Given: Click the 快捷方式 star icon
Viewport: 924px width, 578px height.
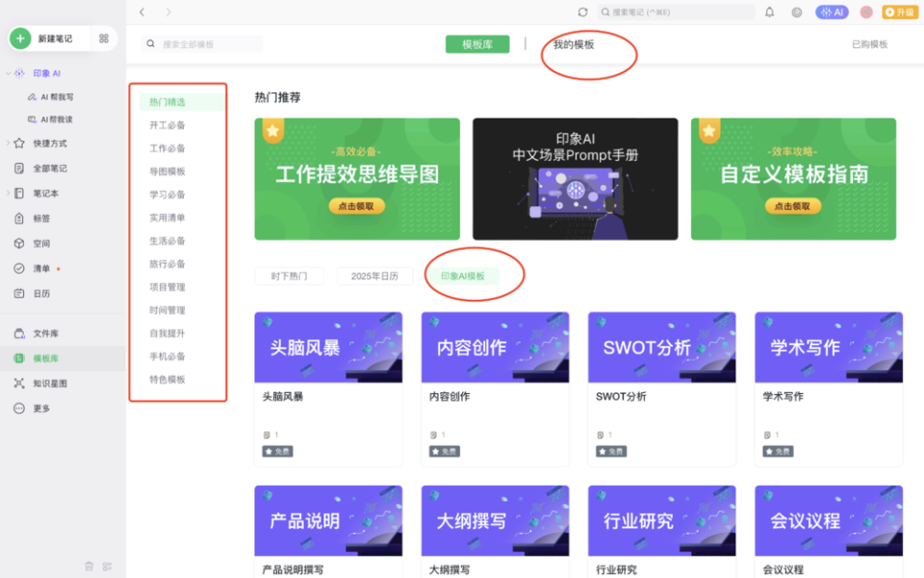Looking at the screenshot, I should (x=19, y=144).
